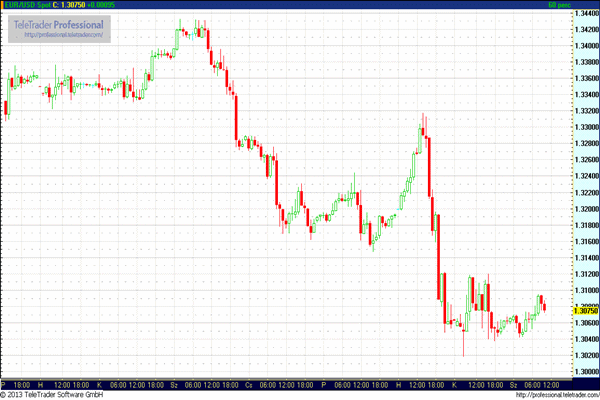Select the 1.30000 level on price axis
Screen dimensions: 600x400
pos(584,371)
